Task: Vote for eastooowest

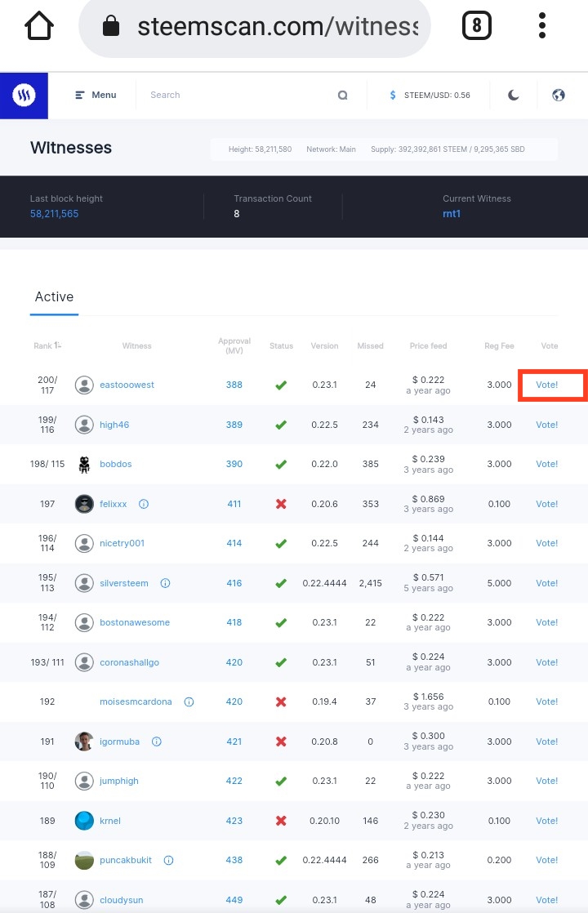Action: pyautogui.click(x=546, y=385)
